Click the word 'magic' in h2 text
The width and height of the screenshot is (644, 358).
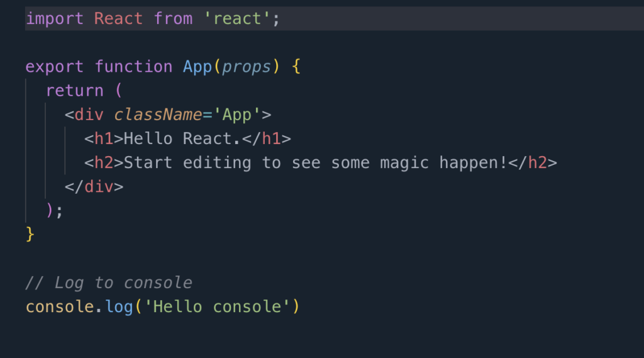pyautogui.click(x=404, y=163)
